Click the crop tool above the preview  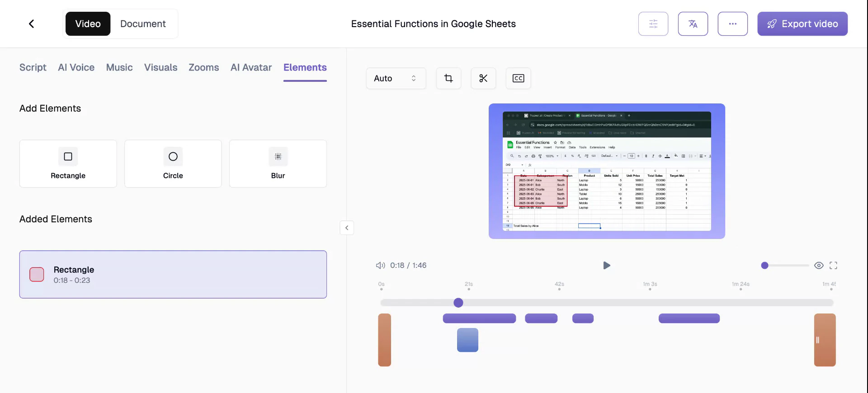[x=448, y=78]
